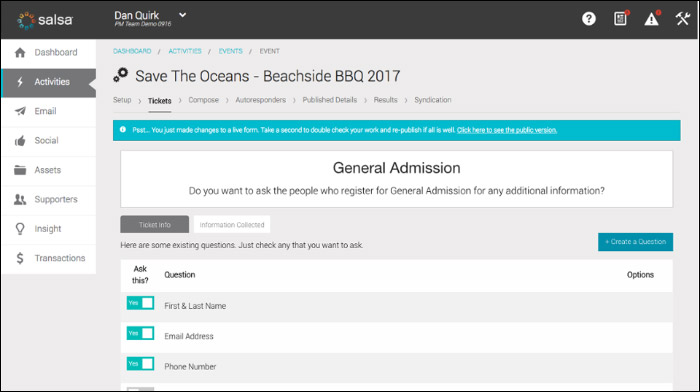Viewport: 700px width, 392px height.
Task: Open the alerts warning triangle icon
Action: coord(652,18)
